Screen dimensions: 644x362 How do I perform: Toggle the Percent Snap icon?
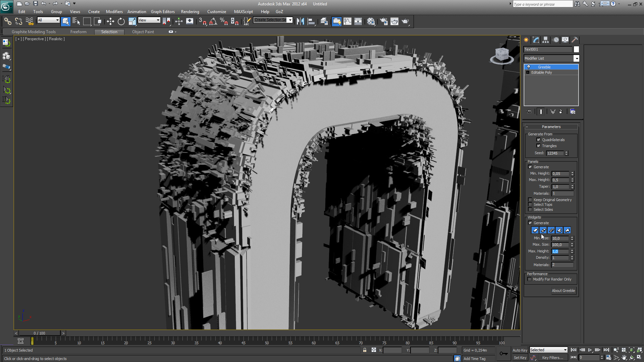click(x=224, y=21)
